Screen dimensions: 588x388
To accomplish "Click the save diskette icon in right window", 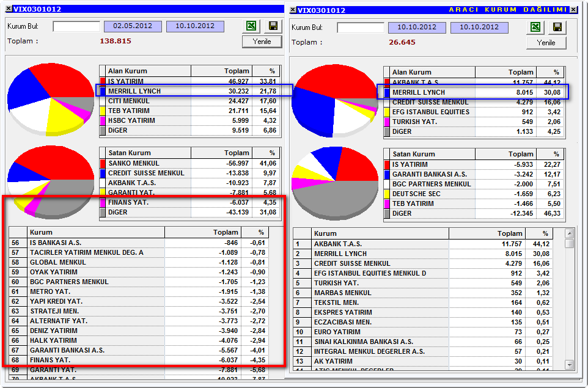I will (557, 27).
